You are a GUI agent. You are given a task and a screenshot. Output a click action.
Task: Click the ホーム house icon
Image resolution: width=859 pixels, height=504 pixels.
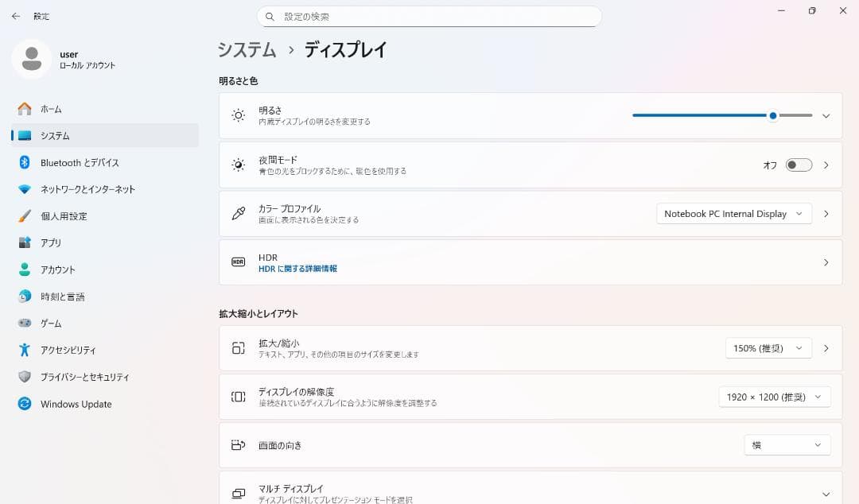coord(24,109)
